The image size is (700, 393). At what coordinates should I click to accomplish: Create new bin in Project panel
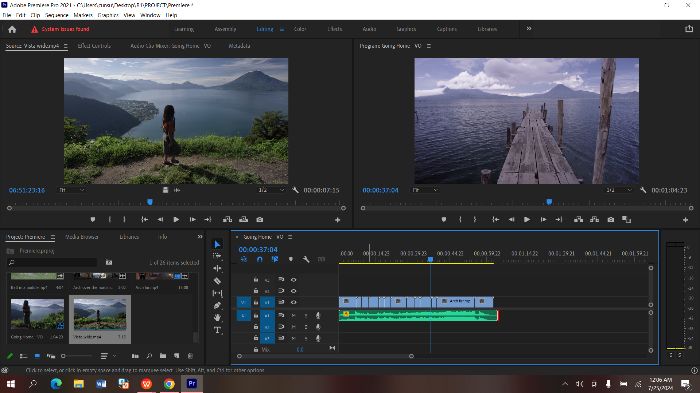coord(163,356)
